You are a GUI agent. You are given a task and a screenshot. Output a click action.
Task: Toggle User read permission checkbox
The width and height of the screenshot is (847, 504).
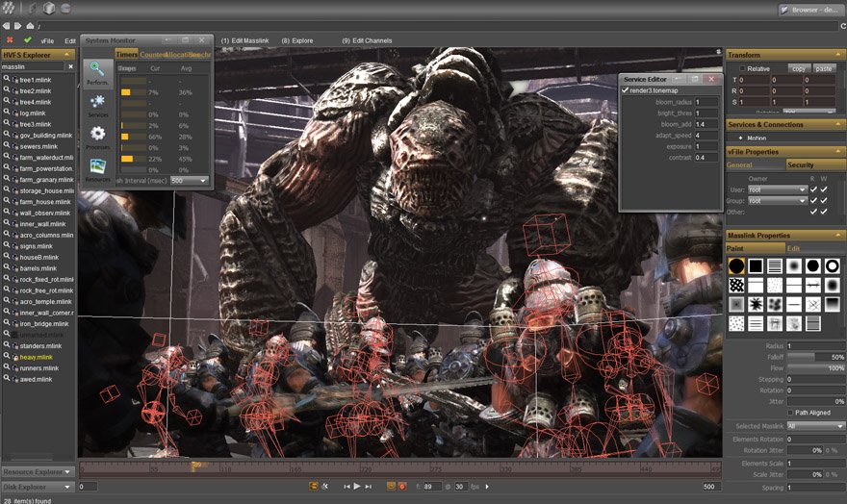coord(813,189)
